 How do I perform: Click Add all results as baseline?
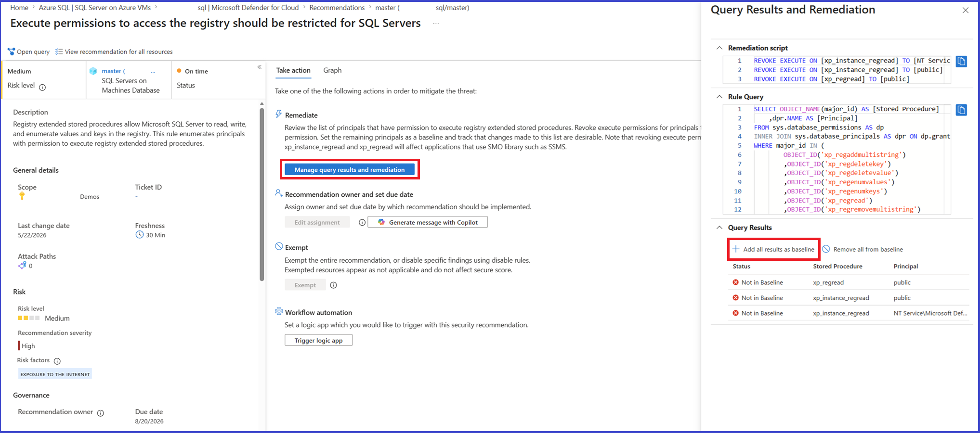coord(773,249)
